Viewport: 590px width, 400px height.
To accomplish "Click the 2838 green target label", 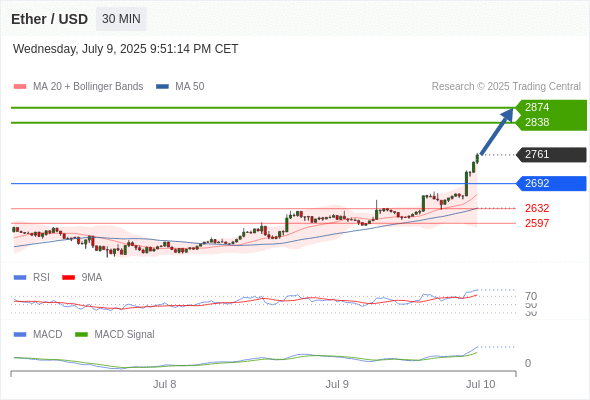I will pos(537,122).
